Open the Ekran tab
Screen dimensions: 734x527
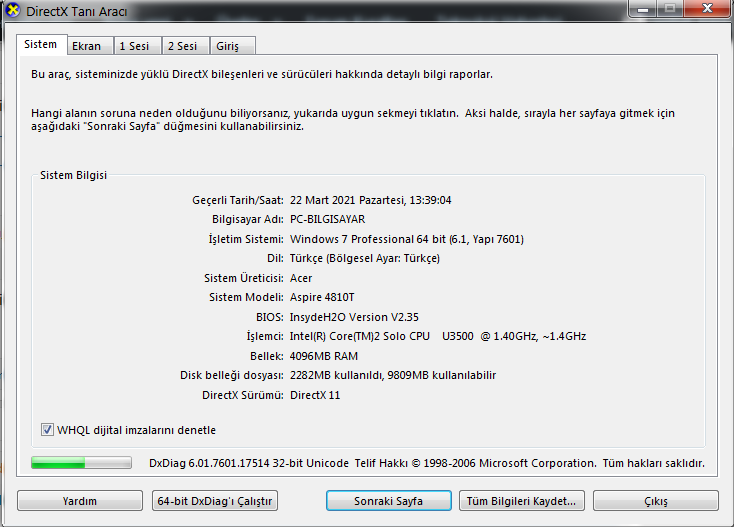(x=90, y=46)
